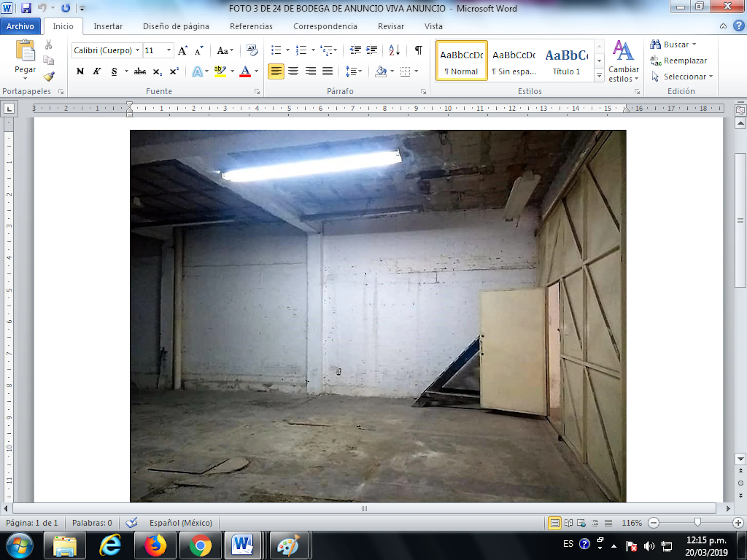This screenshot has width=747, height=560.
Task: Open the font name dropdown Calibri (Cuerpo)
Action: (138, 50)
